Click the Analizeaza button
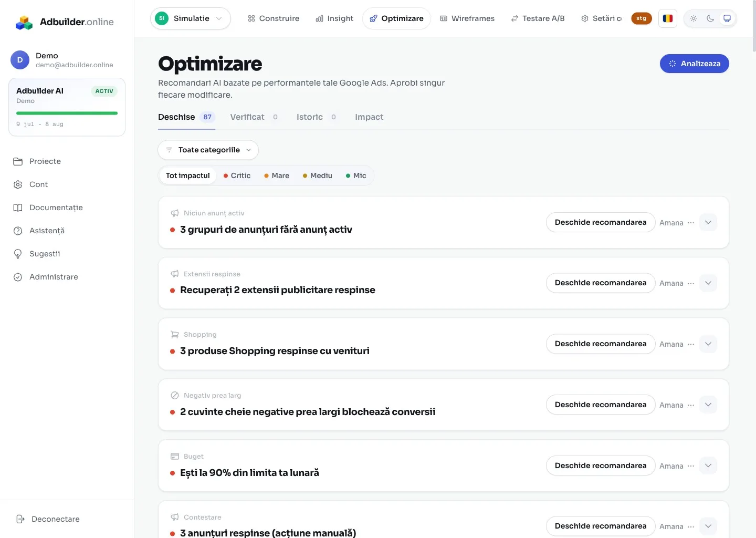The width and height of the screenshot is (756, 538). 695,64
